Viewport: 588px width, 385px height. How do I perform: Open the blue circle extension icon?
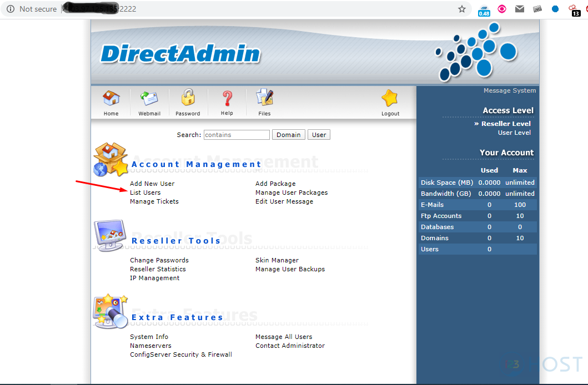(555, 9)
